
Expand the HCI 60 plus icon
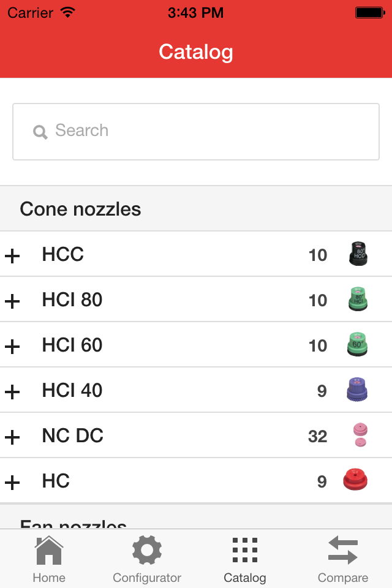12,346
